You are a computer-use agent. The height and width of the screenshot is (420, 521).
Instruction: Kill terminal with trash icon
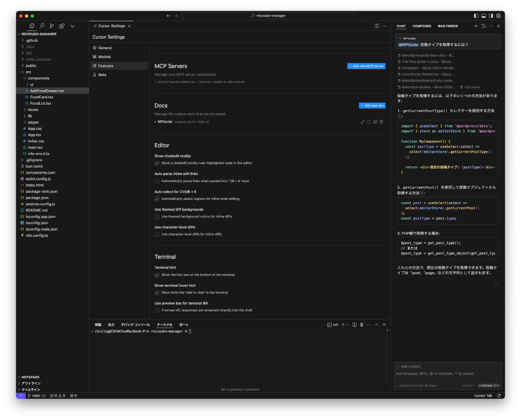[x=361, y=325]
